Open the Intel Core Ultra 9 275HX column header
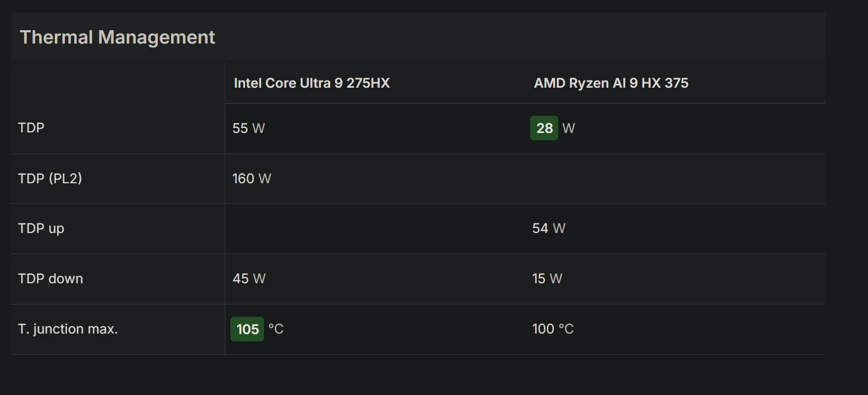Image resolution: width=868 pixels, height=395 pixels. (312, 83)
